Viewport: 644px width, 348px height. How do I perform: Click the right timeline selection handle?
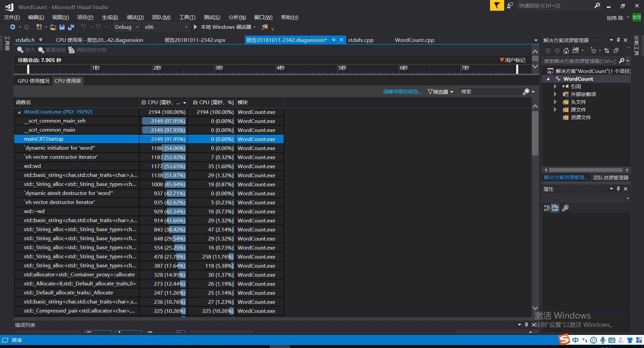[517, 69]
